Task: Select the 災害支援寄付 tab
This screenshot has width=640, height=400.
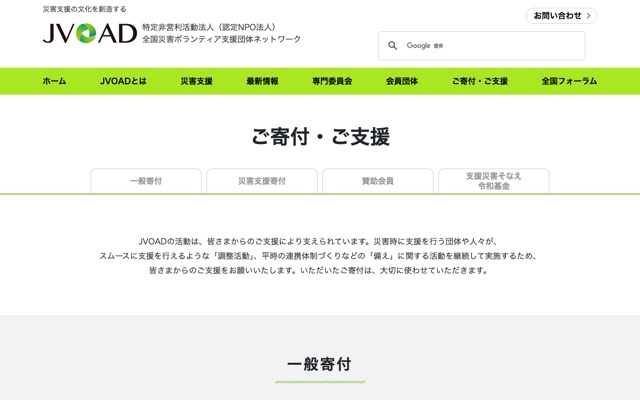Action: [x=262, y=181]
